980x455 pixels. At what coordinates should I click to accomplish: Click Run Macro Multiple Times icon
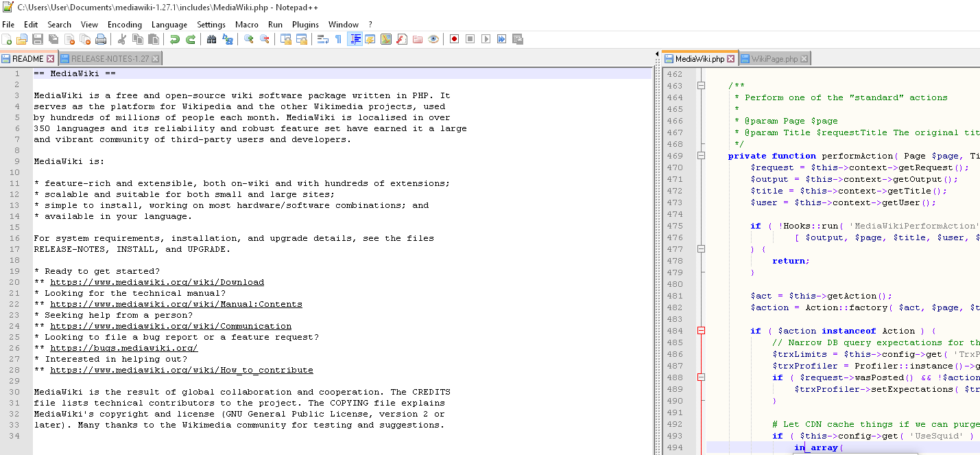(501, 39)
